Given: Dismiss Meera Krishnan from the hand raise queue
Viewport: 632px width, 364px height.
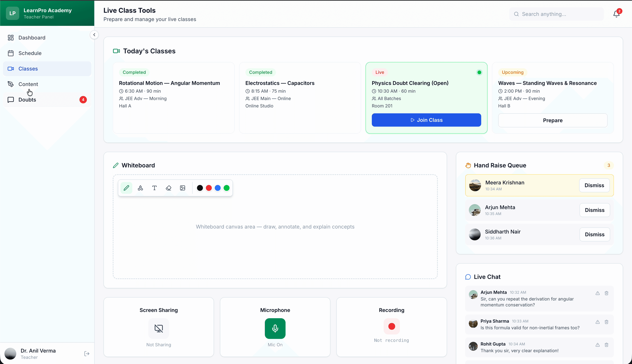Looking at the screenshot, I should click(x=594, y=185).
